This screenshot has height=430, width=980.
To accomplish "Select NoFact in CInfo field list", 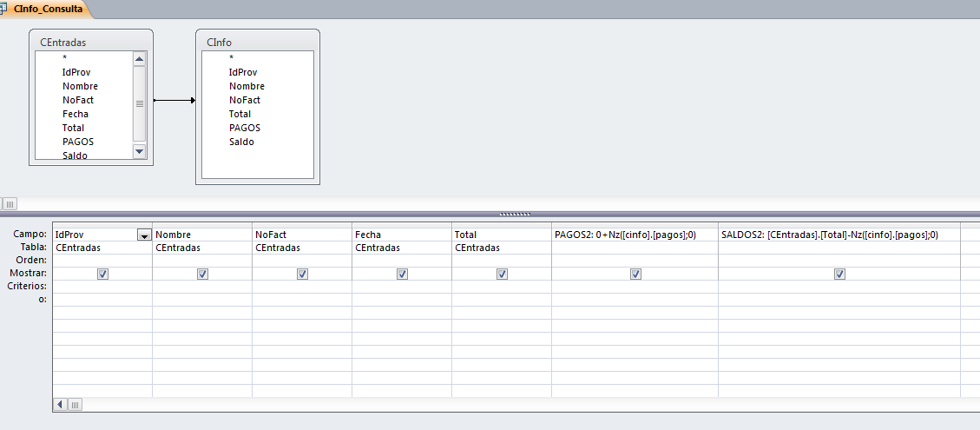I will [x=245, y=100].
